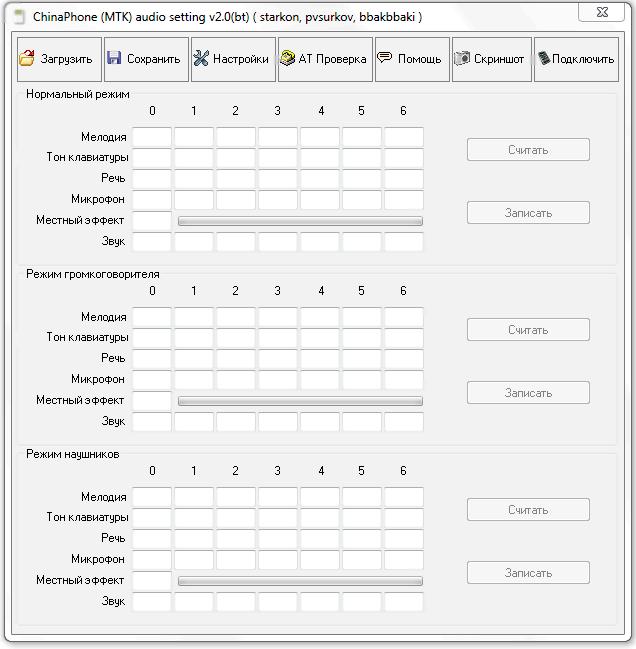Click the Подключить phone icon

543,59
